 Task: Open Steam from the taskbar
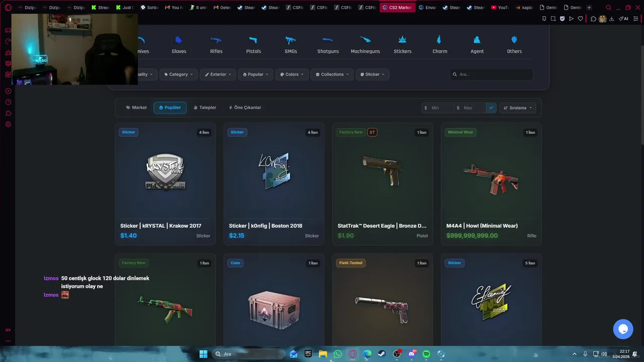click(x=382, y=354)
